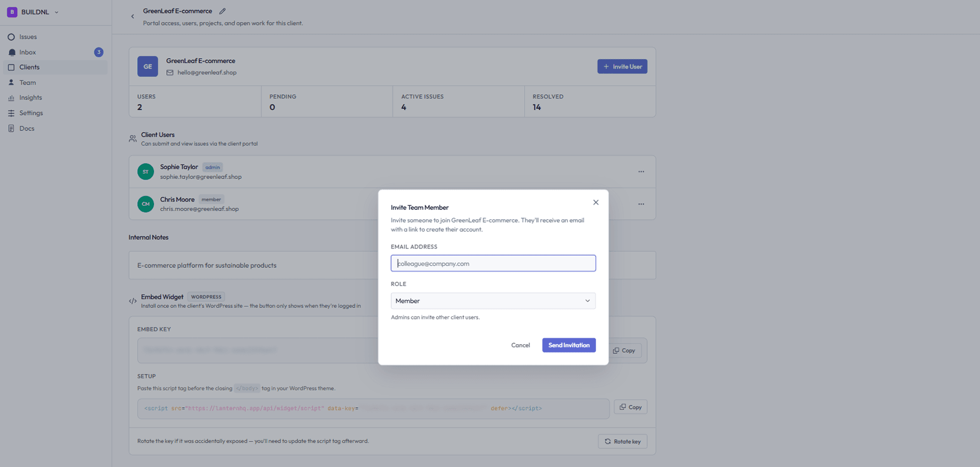980x467 pixels.
Task: Click the USERS stat showing 2
Action: (x=195, y=102)
